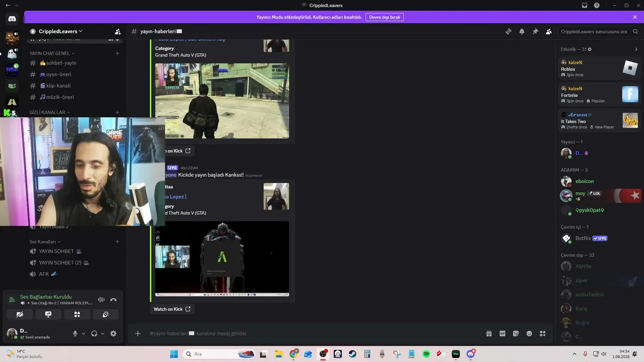Viewport: 644px width, 362px height.
Task: Toggle the camera in the voice panel
Action: (x=20, y=314)
